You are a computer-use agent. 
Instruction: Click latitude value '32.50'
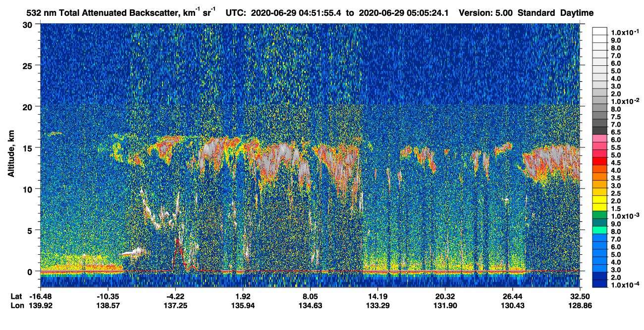580,296
